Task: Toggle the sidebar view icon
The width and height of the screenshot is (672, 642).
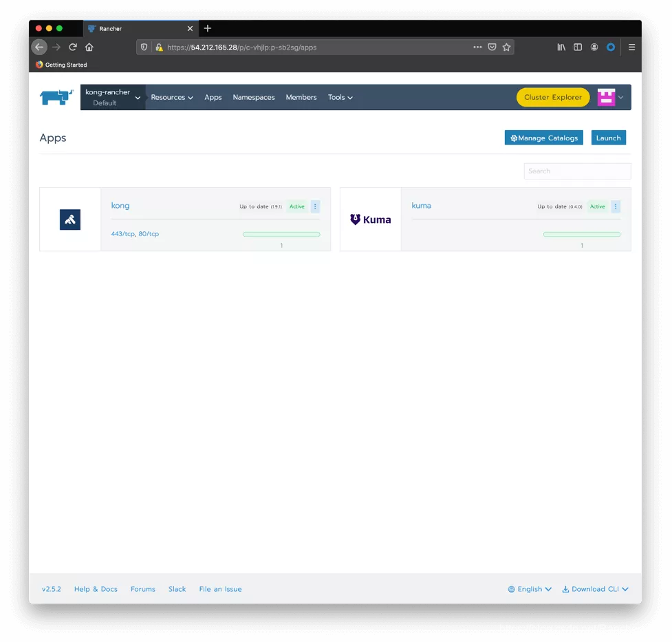Action: (x=578, y=47)
